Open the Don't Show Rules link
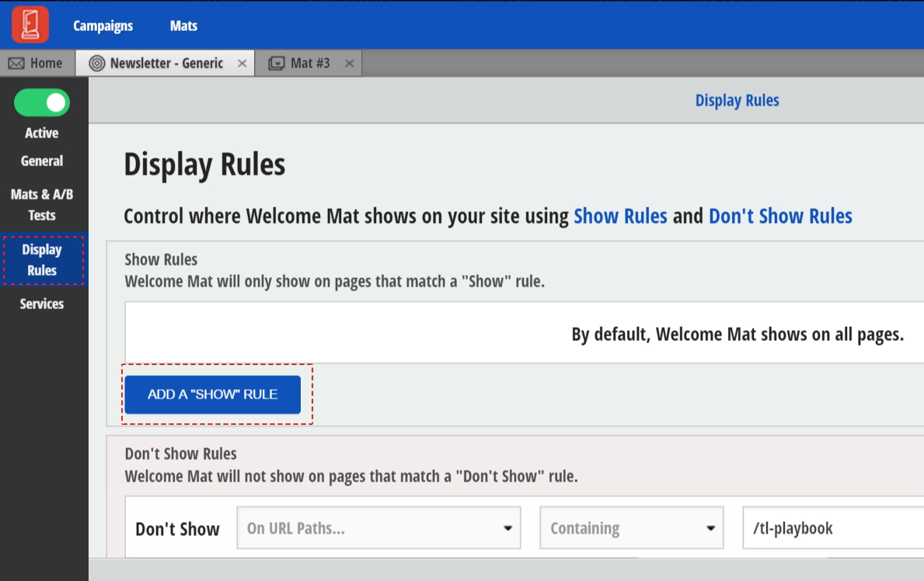The width and height of the screenshot is (924, 581). tap(779, 216)
